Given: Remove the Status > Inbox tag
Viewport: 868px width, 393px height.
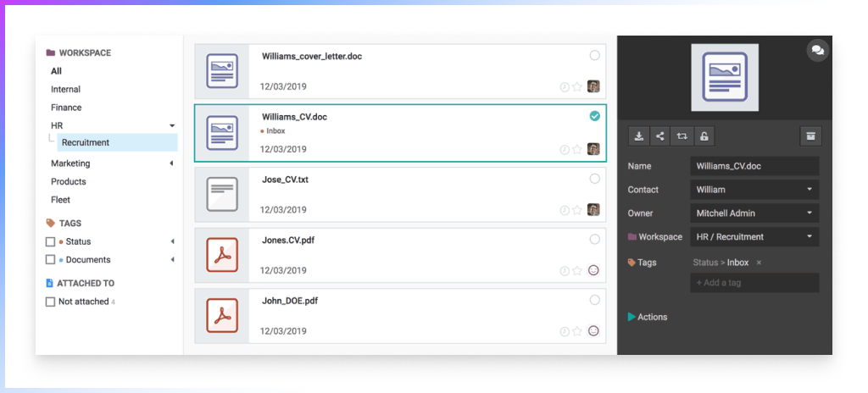Looking at the screenshot, I should pos(759,263).
